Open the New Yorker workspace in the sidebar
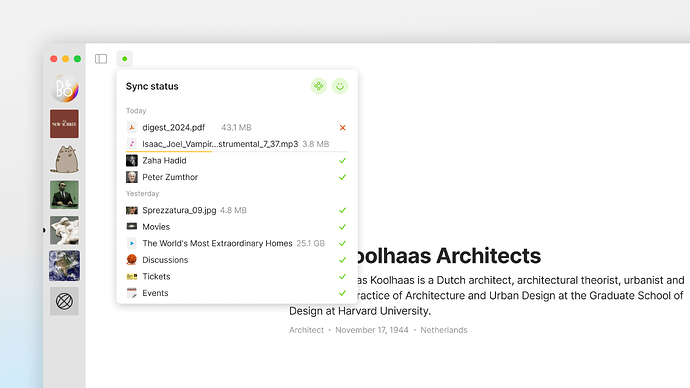Screen dimensions: 690x388 [64, 124]
